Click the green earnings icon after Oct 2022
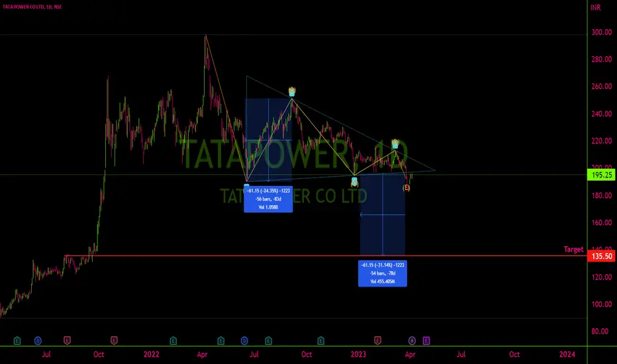 click(320, 340)
